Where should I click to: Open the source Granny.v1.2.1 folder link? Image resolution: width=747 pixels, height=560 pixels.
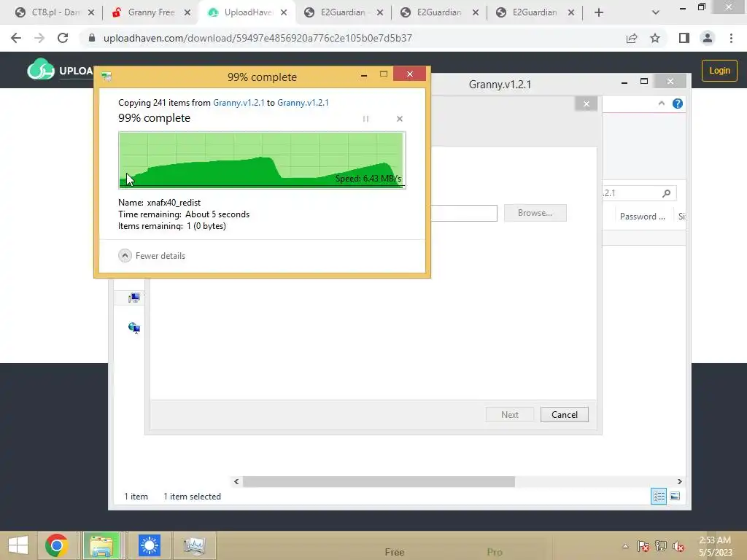[x=239, y=102]
